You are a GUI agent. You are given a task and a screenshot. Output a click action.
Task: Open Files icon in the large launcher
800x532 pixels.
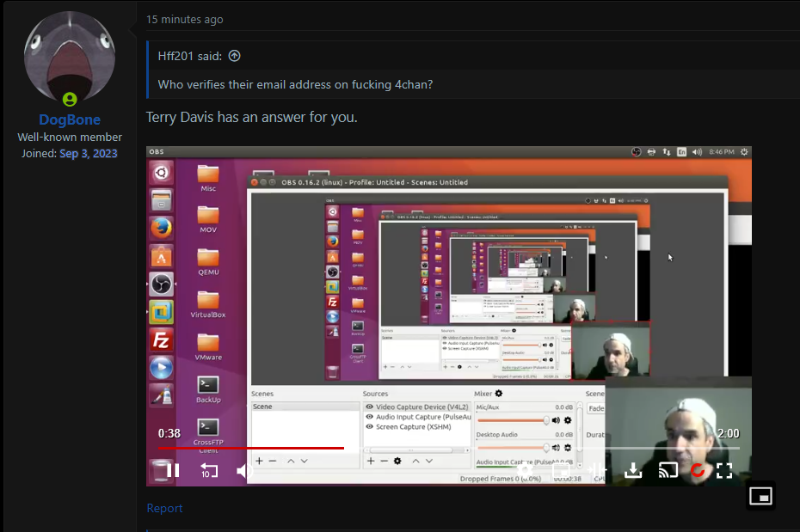[161, 200]
